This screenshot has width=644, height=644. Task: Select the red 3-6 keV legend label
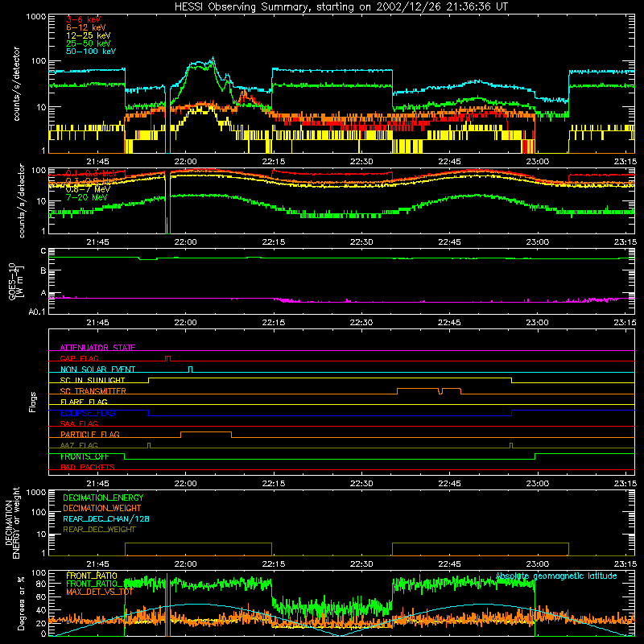click(x=84, y=19)
